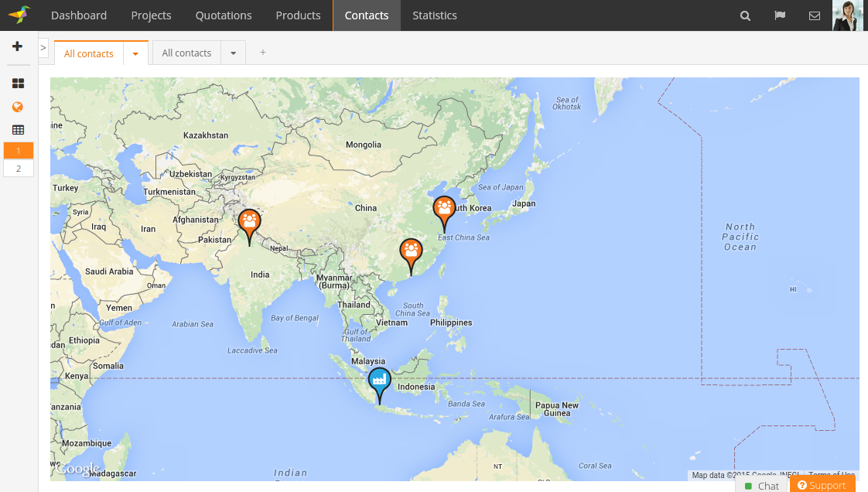Open the envelope messages icon
The image size is (868, 492).
(x=814, y=15)
